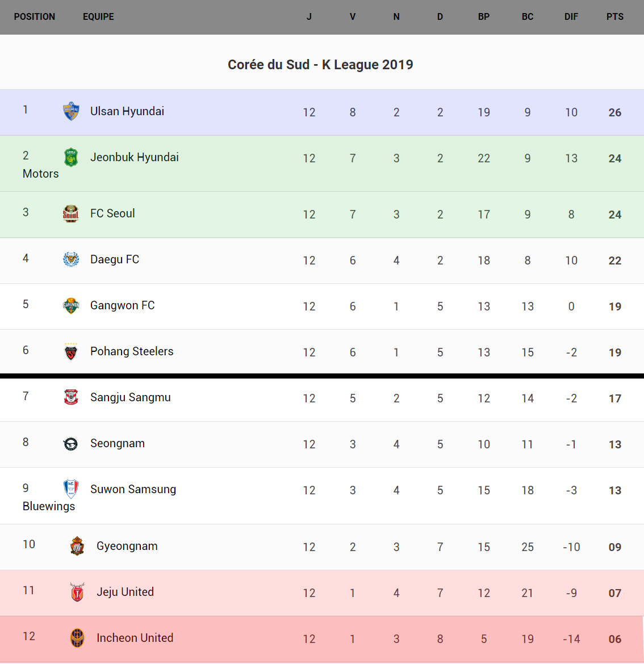The height and width of the screenshot is (664, 644).
Task: Open the Ulsan Hyundai team name
Action: (127, 111)
